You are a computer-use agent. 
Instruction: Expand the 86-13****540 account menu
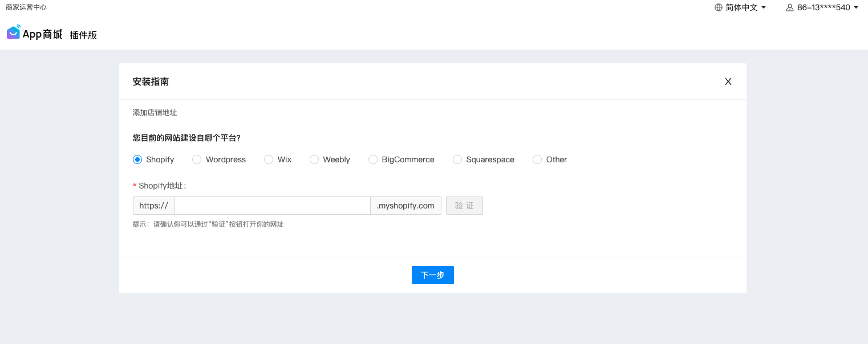(822, 7)
